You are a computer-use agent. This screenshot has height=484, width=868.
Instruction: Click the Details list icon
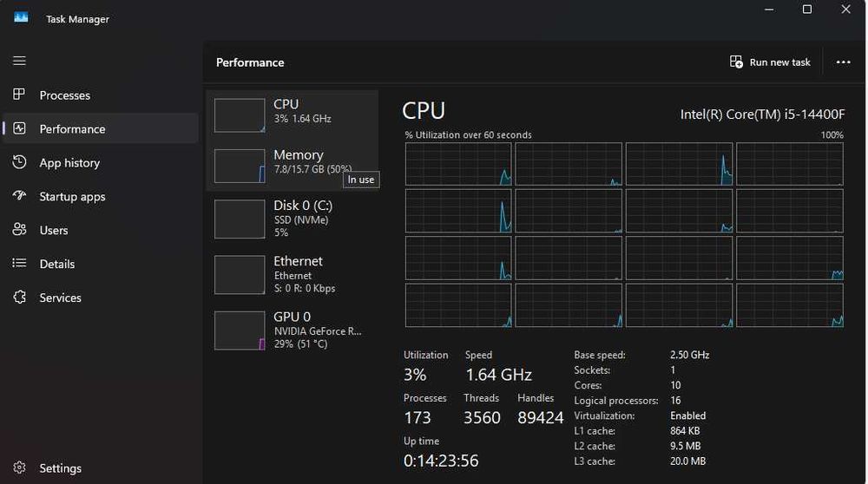point(20,264)
